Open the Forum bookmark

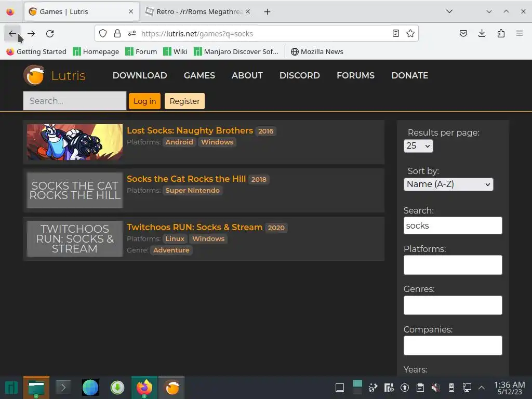(x=141, y=51)
